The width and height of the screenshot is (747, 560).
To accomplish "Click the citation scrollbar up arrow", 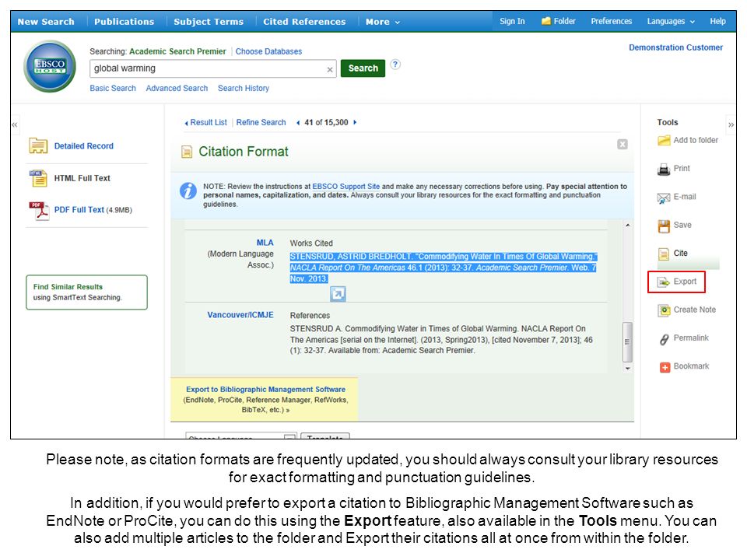I will click(x=628, y=225).
